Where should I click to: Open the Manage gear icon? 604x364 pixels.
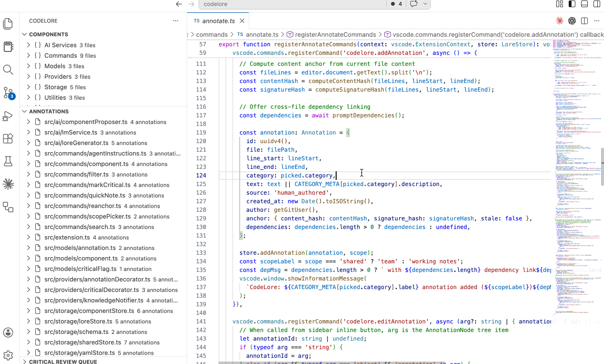(x=8, y=355)
